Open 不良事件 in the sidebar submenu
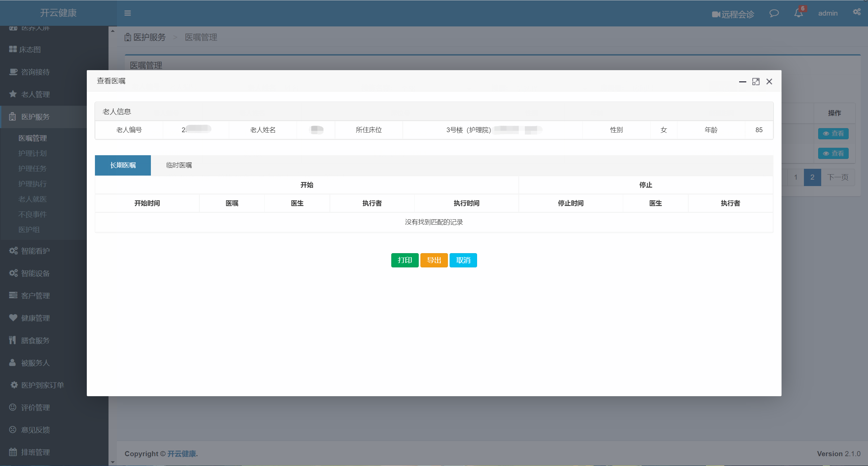Screen dimensions: 868x466 33,215
